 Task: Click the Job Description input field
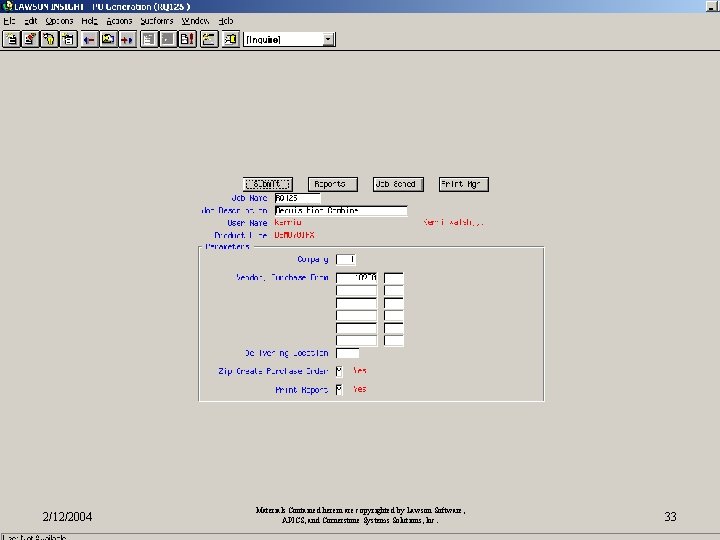pos(341,211)
